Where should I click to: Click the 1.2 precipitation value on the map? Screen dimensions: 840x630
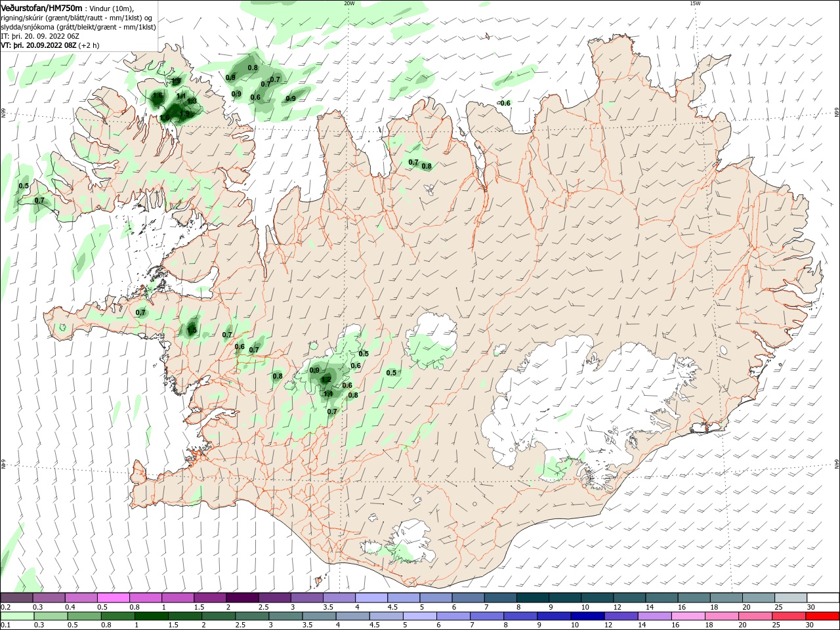click(x=325, y=379)
